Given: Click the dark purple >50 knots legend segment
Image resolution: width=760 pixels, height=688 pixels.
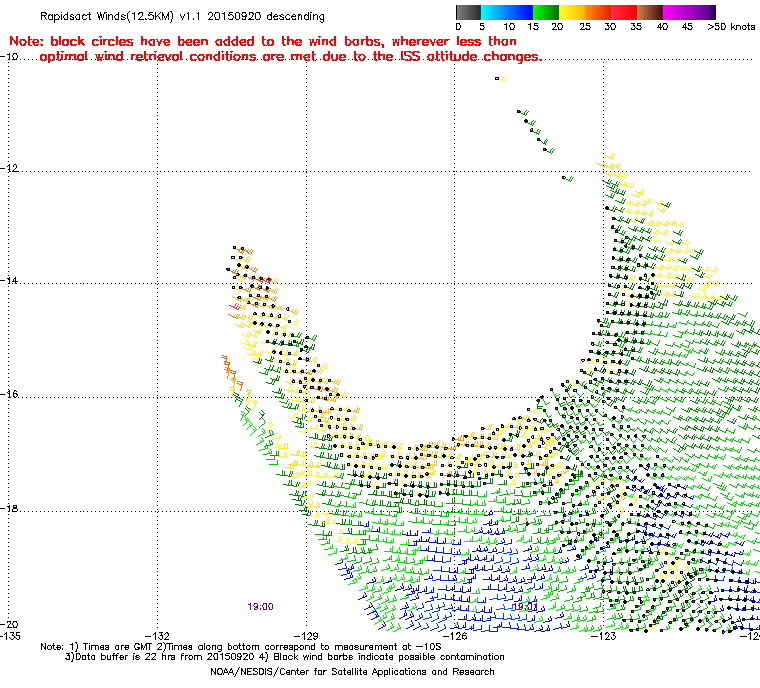Looking at the screenshot, I should pyautogui.click(x=712, y=12).
